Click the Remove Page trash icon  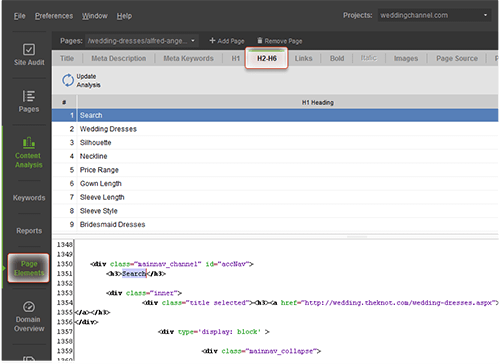point(260,41)
